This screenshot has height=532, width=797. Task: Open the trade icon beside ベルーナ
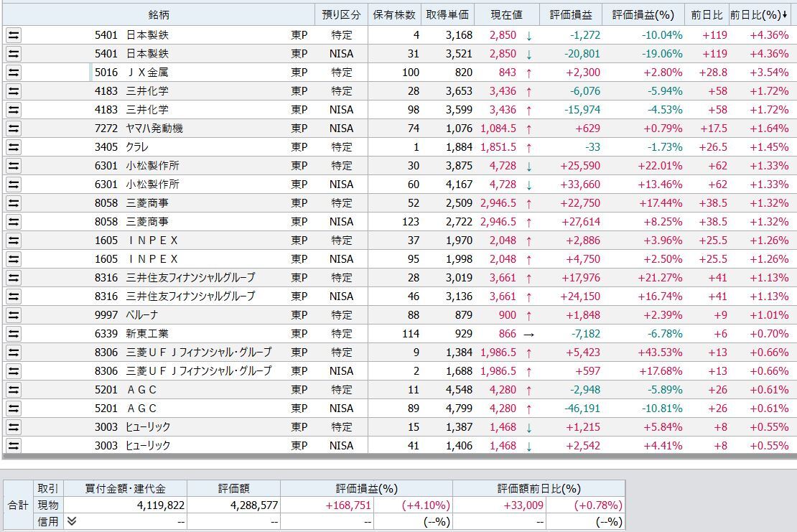14,315
